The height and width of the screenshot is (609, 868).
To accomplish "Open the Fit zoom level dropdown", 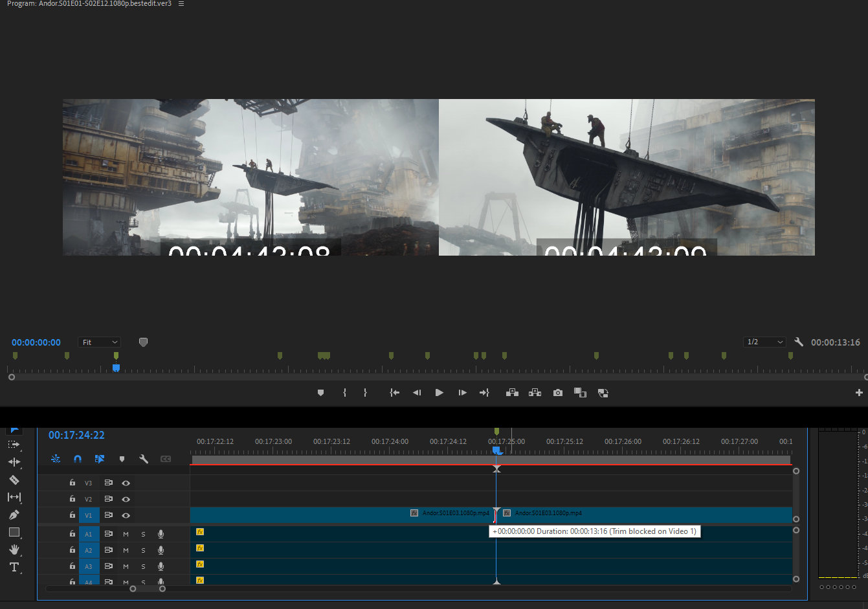I will point(100,342).
